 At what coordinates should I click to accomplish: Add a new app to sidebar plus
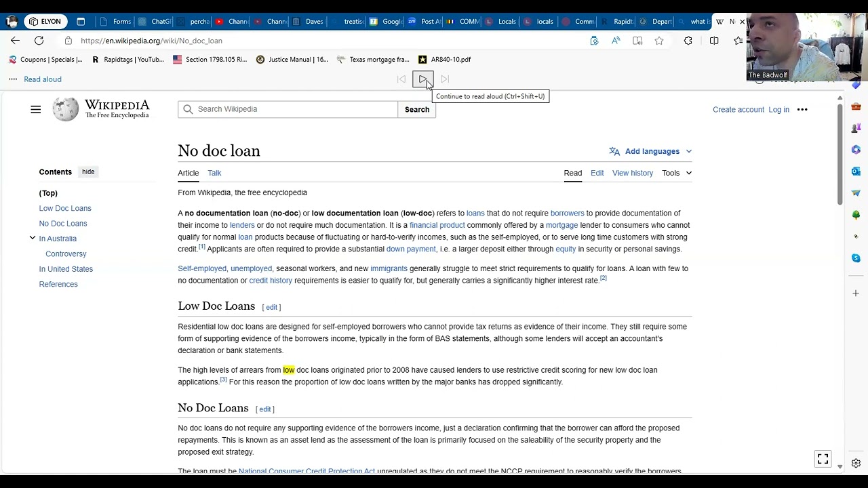pyautogui.click(x=856, y=293)
